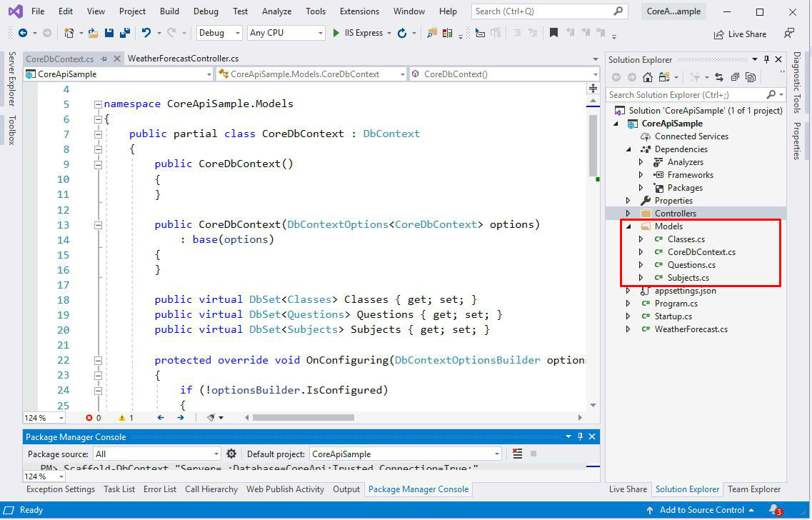Open the Package source dropdown
This screenshot has height=520, width=812.
tap(157, 454)
